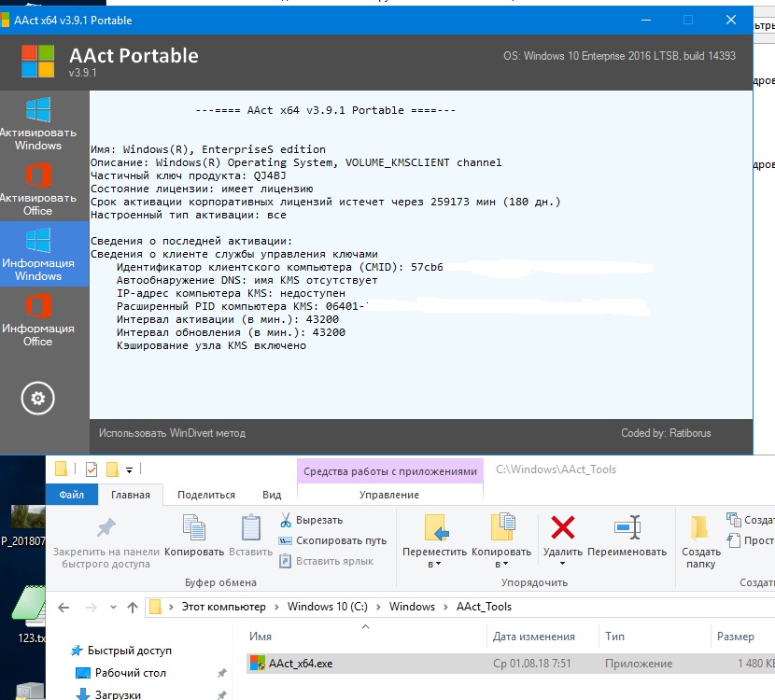Open the recent locations dropdown
Viewport: 775px width, 700px height.
(x=113, y=607)
